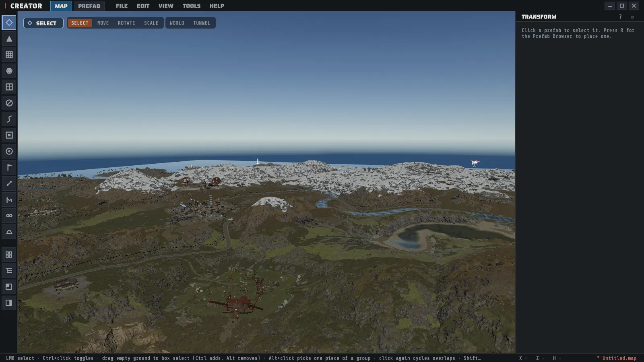Activate the circle-slash block tool

pyautogui.click(x=9, y=103)
